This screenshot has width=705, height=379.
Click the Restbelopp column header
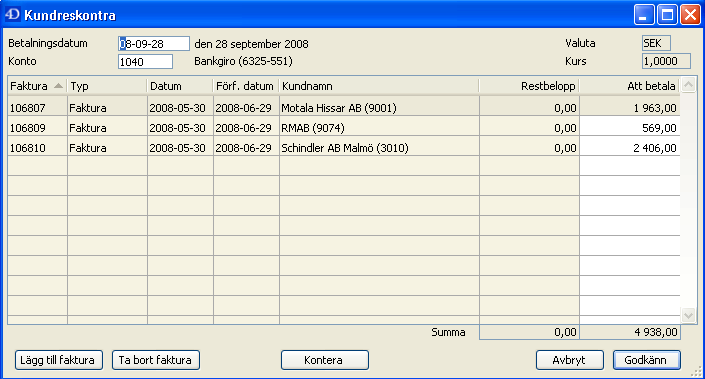tap(529, 86)
